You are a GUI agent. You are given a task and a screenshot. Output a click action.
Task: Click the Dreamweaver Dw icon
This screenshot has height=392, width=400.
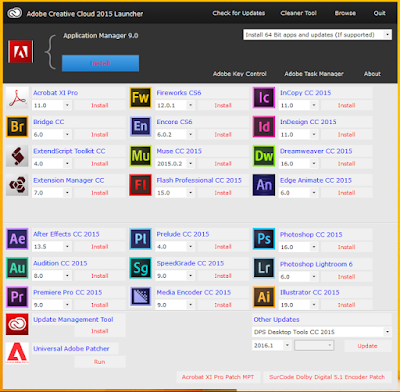click(x=264, y=156)
